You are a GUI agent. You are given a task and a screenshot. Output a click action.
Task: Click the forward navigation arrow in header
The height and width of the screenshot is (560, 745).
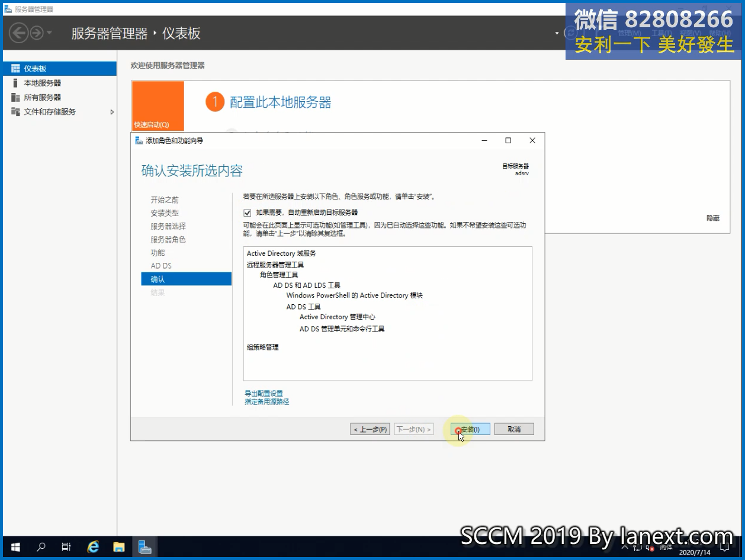(37, 33)
